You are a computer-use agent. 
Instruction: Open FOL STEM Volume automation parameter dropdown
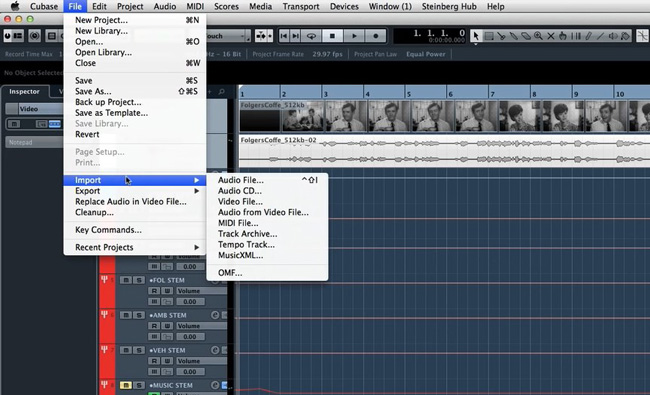(x=202, y=291)
